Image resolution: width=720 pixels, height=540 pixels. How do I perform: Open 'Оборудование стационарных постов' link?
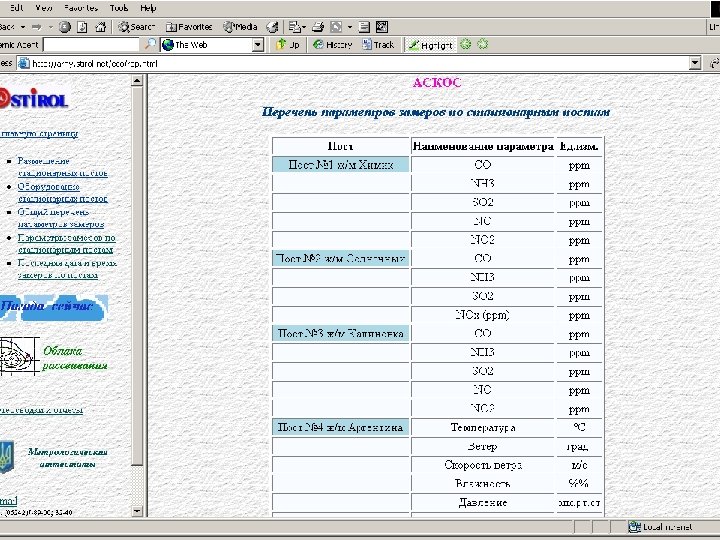coord(62,193)
